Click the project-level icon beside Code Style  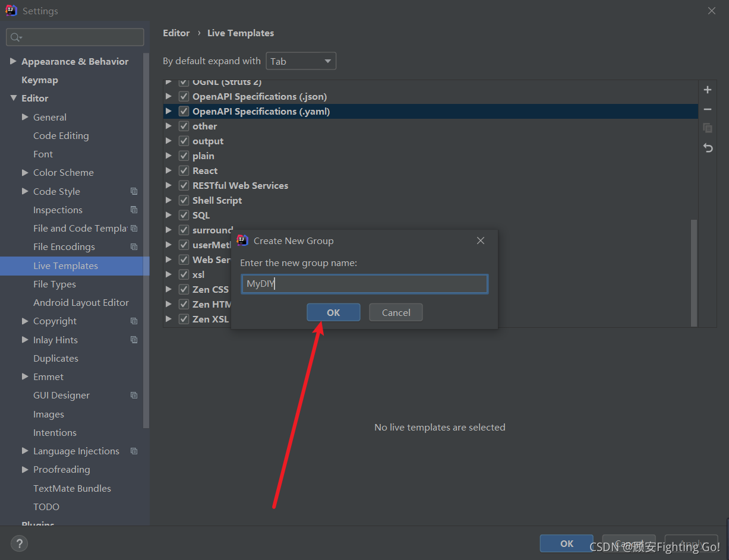134,191
